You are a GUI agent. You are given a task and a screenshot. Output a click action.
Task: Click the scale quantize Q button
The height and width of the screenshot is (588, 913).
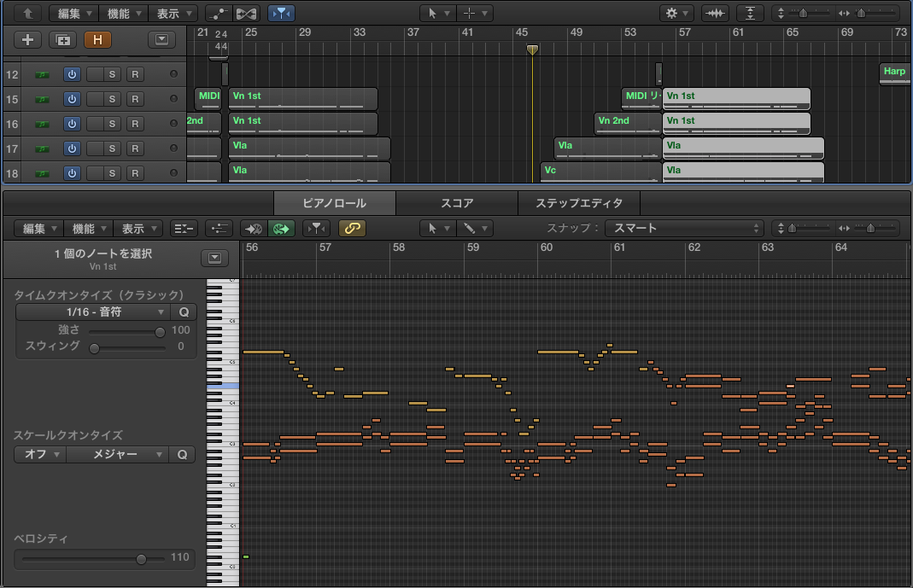tap(182, 454)
